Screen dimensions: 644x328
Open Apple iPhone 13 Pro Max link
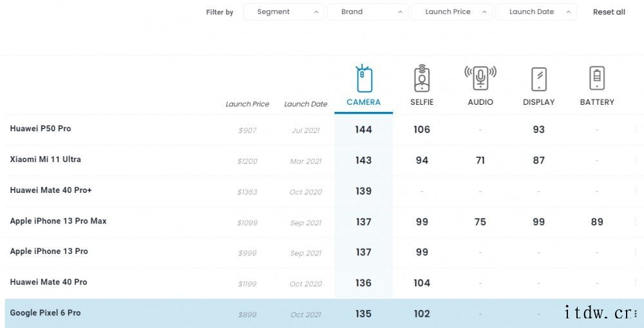click(58, 221)
